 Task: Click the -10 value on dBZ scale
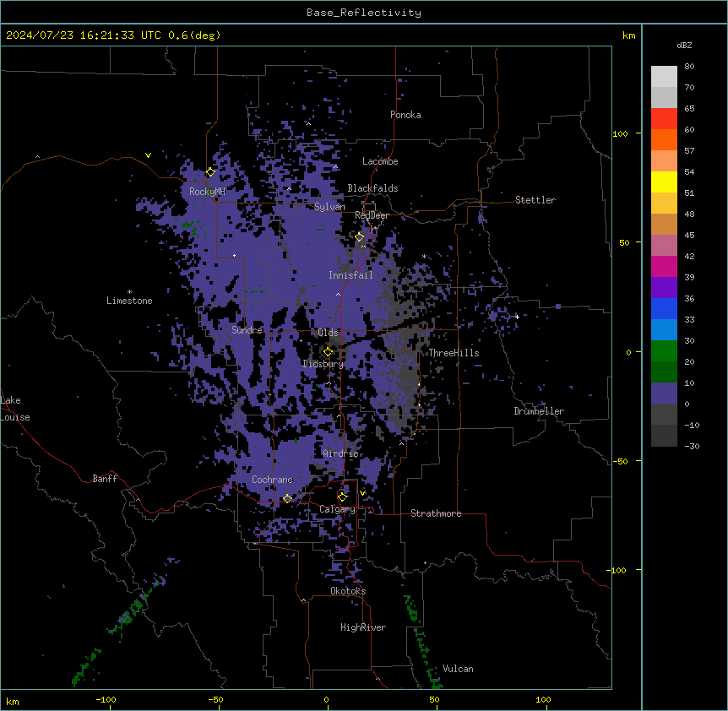click(x=692, y=425)
